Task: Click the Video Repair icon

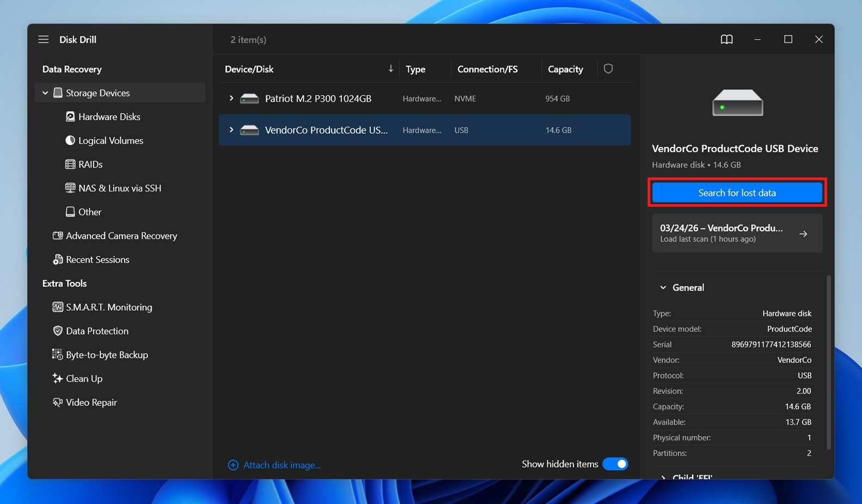Action: point(58,402)
